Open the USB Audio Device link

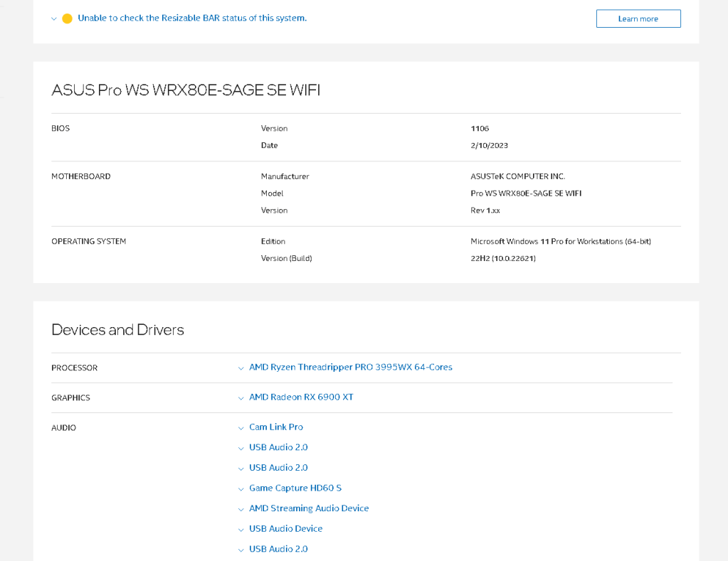286,529
